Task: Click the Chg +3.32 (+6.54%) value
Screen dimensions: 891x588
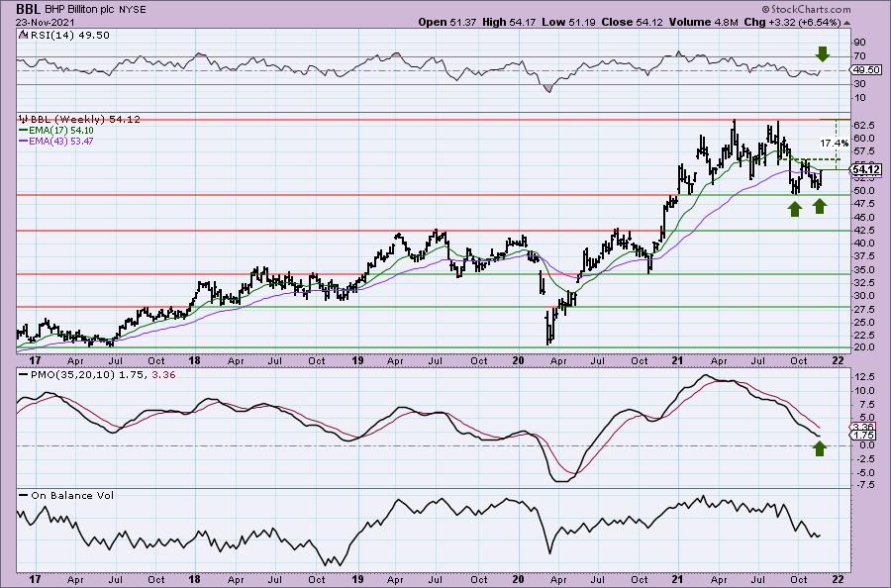Action: (x=792, y=22)
